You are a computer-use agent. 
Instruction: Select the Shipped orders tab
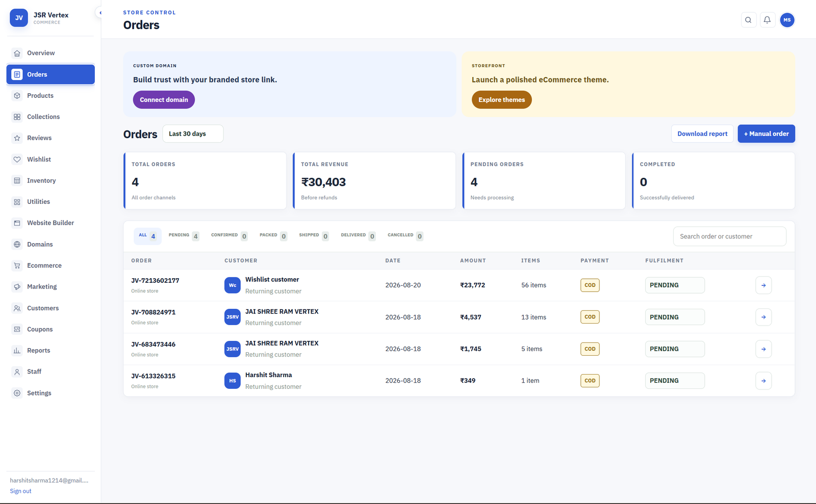(x=314, y=236)
